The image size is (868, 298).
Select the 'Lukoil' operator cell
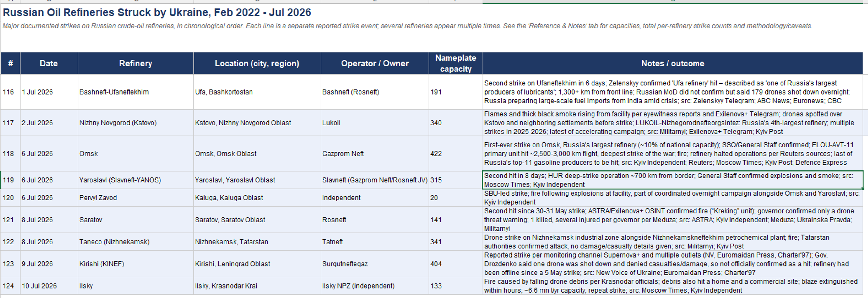click(x=375, y=123)
